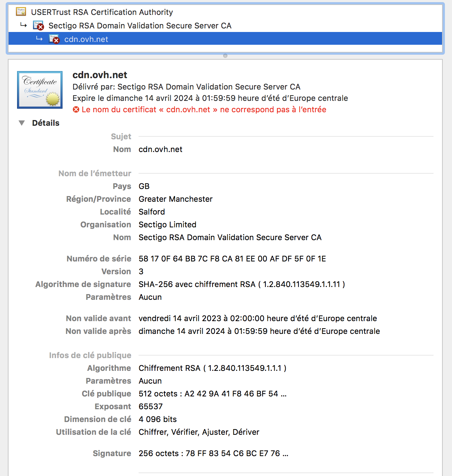The image size is (452, 476).
Task: Click the red name mismatch warning text
Action: (x=204, y=110)
